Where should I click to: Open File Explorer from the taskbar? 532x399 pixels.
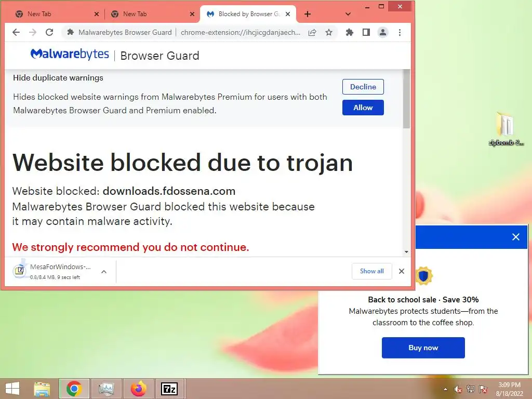click(42, 389)
